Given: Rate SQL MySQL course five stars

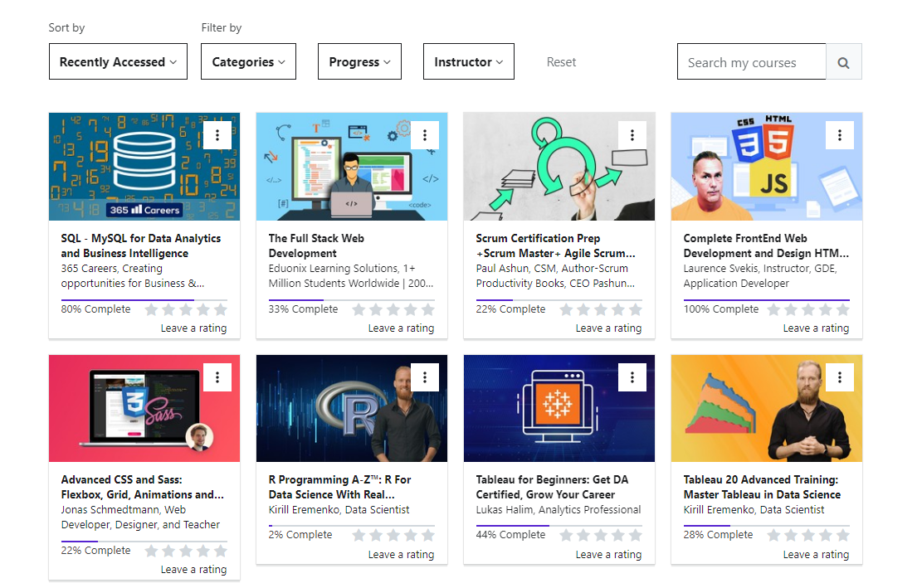Looking at the screenshot, I should click(x=221, y=309).
